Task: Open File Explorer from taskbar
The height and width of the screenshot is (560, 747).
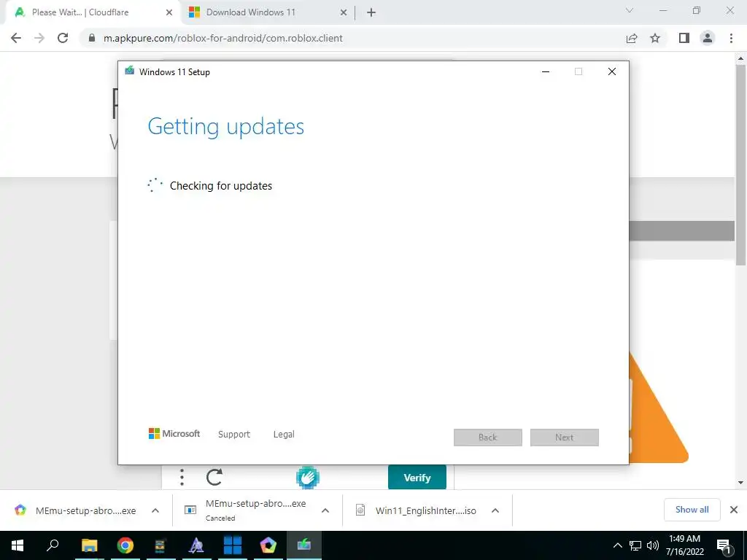Action: click(x=89, y=545)
